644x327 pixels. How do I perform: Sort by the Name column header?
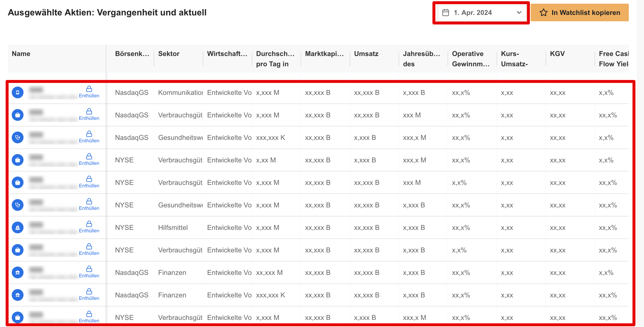point(21,54)
